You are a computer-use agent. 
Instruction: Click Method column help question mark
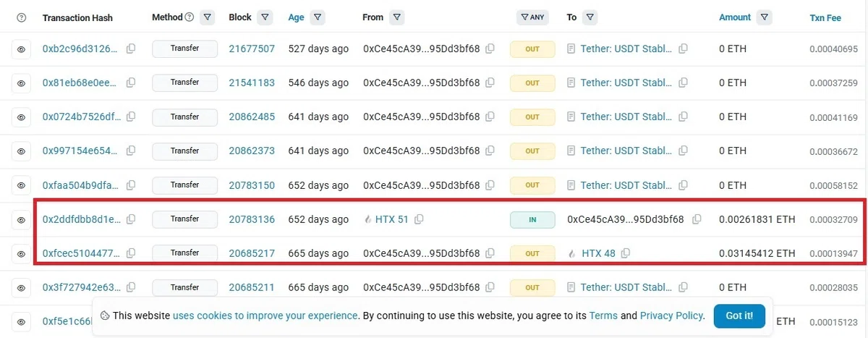(x=190, y=17)
